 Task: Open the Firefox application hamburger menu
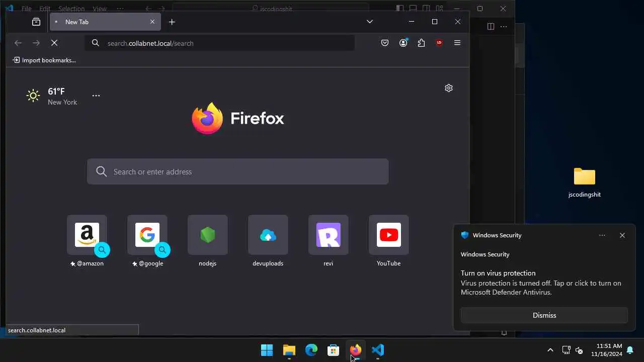(x=457, y=43)
